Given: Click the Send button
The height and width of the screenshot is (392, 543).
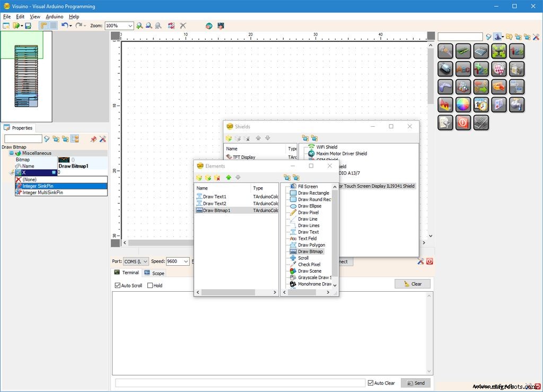Looking at the screenshot, I should click(x=416, y=382).
